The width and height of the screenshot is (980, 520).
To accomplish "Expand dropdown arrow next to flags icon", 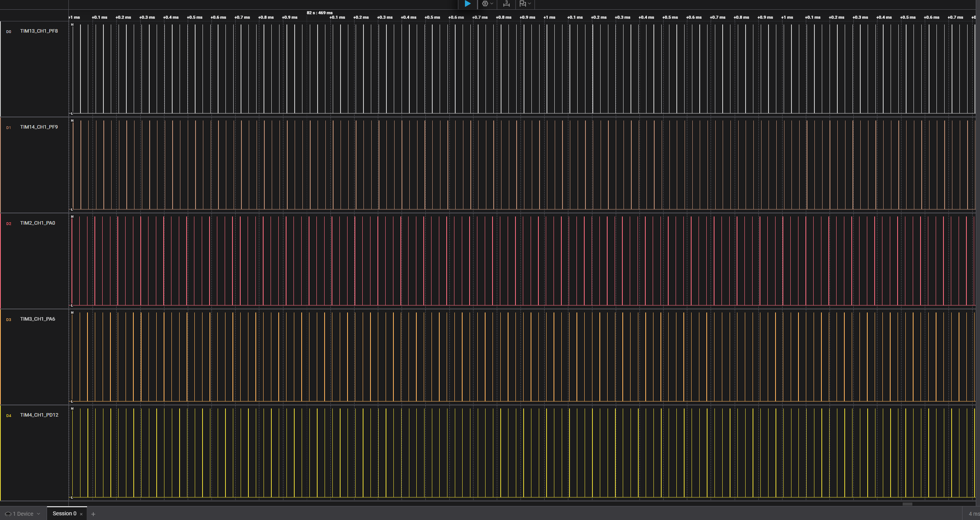I will (x=529, y=3).
